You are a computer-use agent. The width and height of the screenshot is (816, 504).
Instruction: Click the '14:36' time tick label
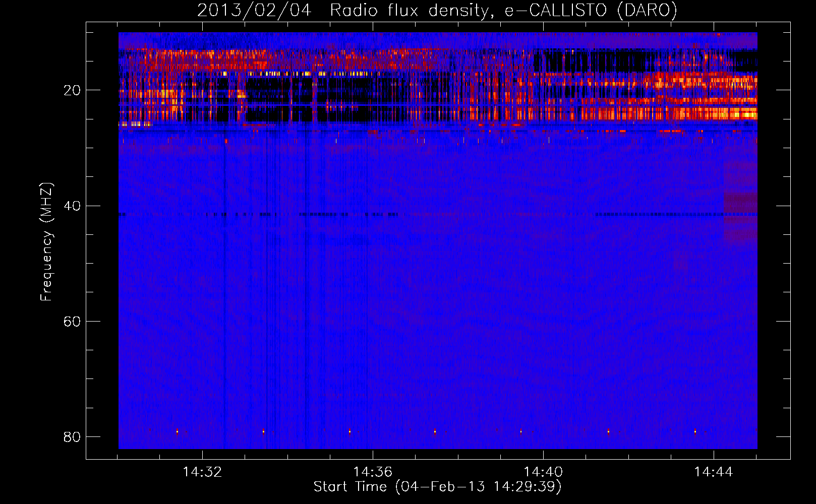(x=373, y=472)
